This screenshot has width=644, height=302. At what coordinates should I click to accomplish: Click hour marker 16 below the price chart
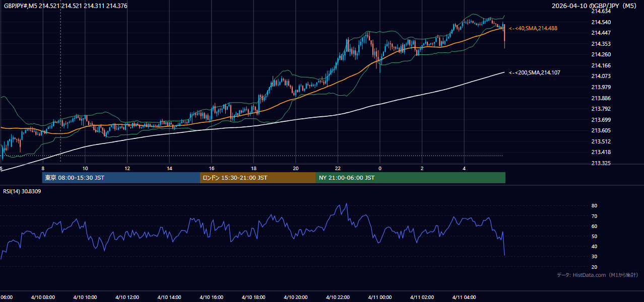(x=212, y=169)
